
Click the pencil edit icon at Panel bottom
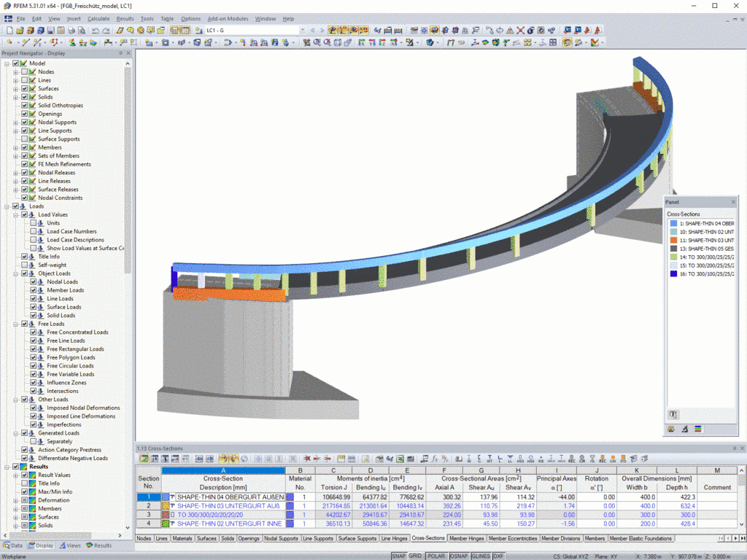(684, 429)
